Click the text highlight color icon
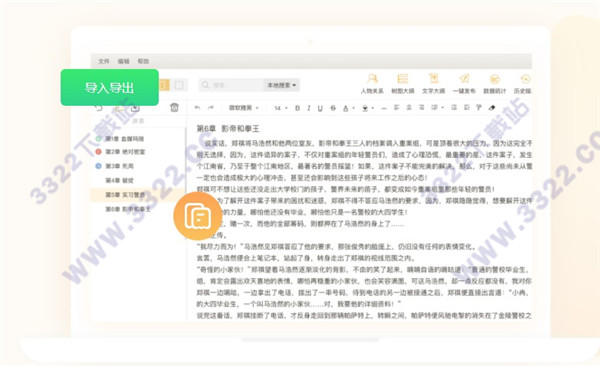Image resolution: width=600 pixels, height=366 pixels. [365, 108]
